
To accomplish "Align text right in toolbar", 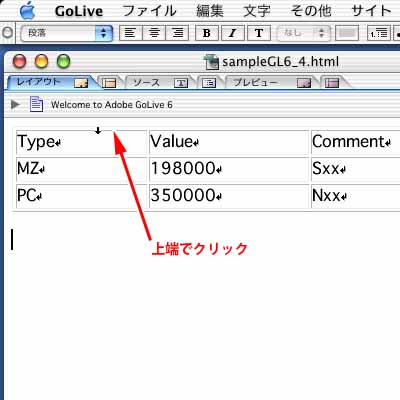I will pyautogui.click(x=177, y=33).
